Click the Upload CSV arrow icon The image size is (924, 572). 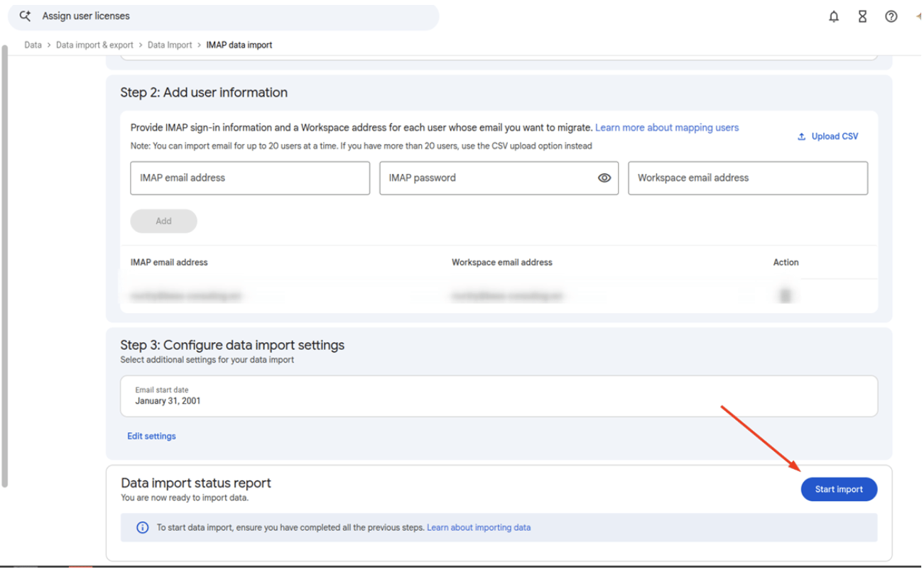(x=801, y=136)
